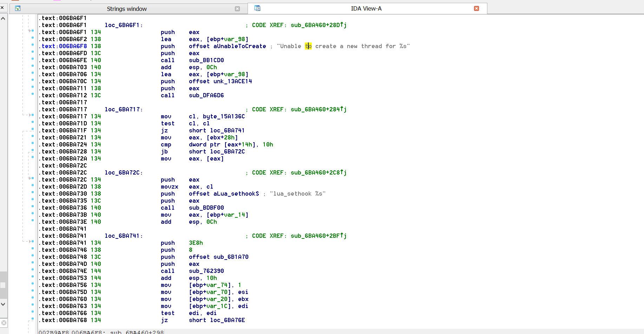Click operand aUnableToCreate
Viewport: 644px width, 334px height.
(240, 46)
